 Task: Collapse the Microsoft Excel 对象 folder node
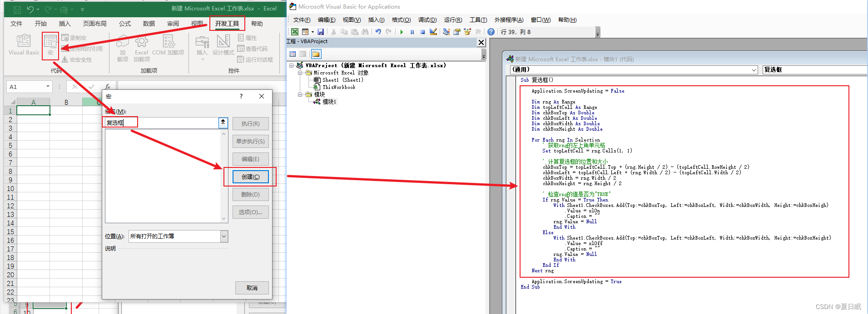(300, 73)
